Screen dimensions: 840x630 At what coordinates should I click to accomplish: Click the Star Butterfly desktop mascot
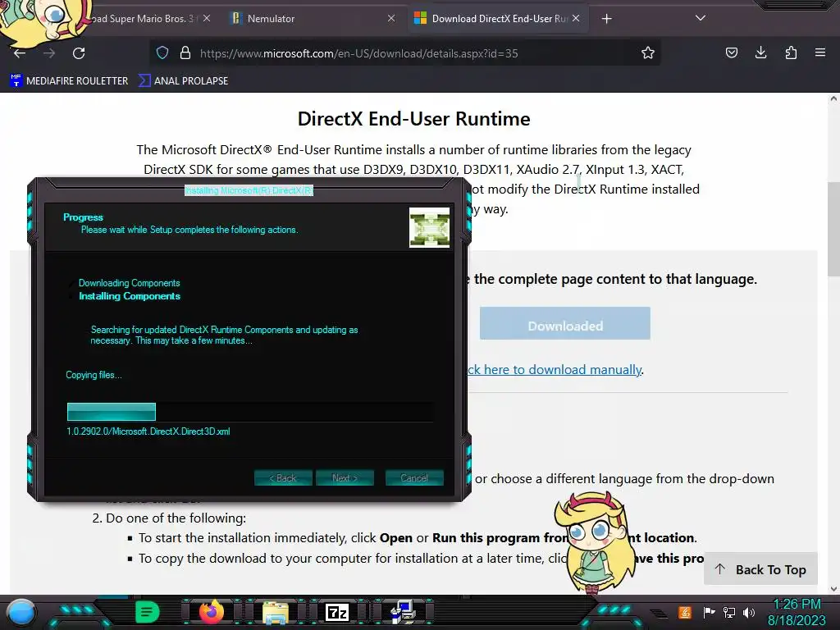click(x=594, y=542)
